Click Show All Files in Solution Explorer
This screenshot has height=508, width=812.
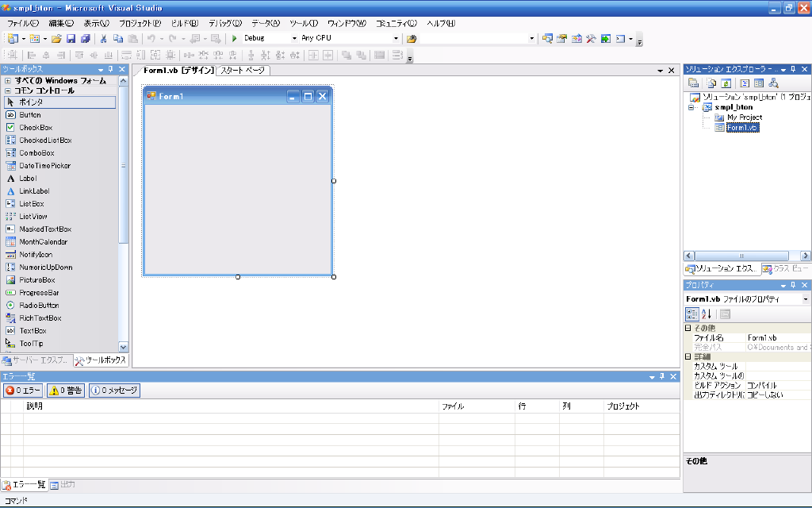[x=711, y=83]
